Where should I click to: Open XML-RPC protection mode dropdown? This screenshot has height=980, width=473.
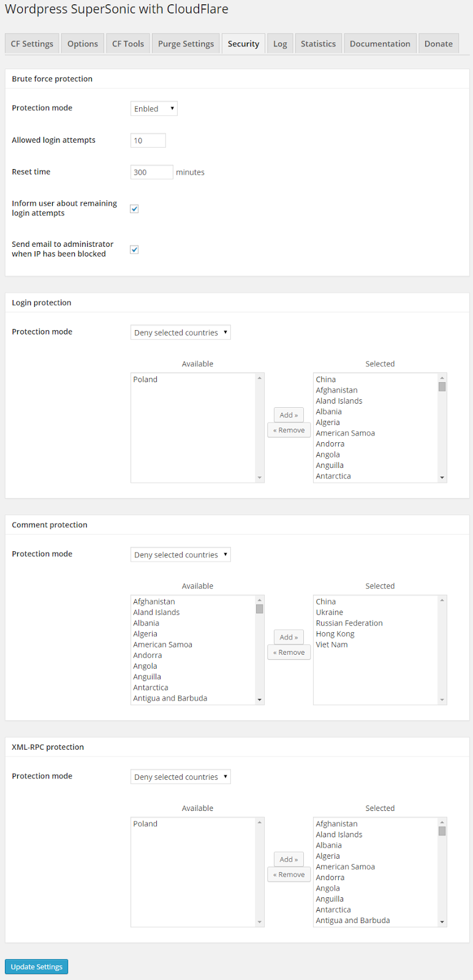180,777
